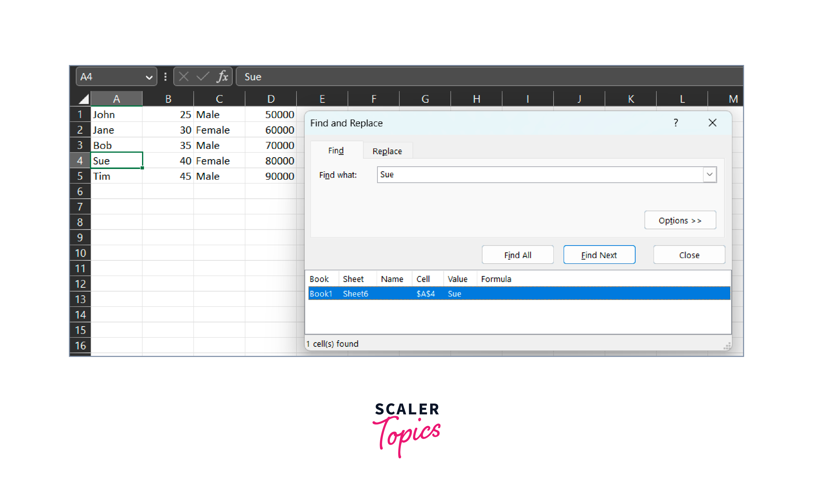Expand the Find what history dropdown
The image size is (813, 504).
pos(709,174)
